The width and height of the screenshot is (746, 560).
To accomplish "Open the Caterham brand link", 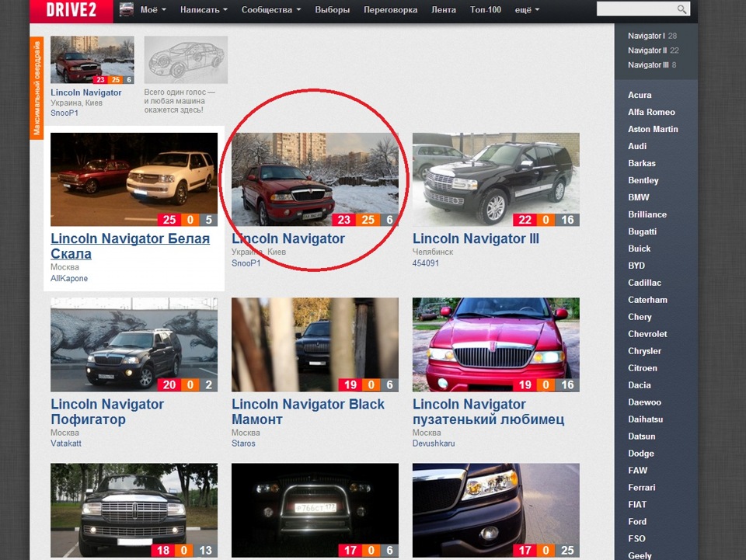I will [x=647, y=300].
